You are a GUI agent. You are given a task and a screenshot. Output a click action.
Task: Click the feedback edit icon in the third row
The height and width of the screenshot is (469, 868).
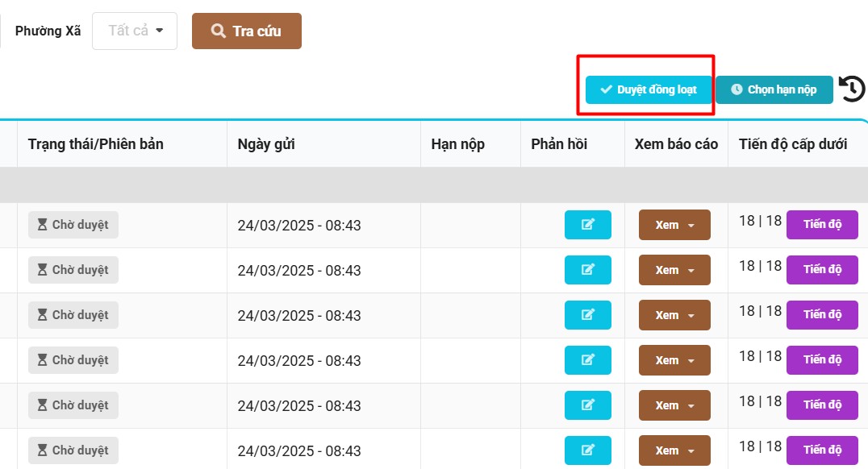point(587,315)
